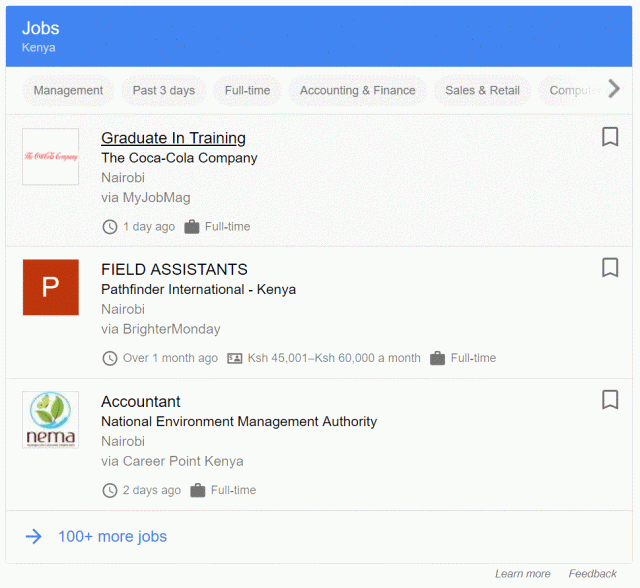
Task: Bookmark the Accountant job listing
Action: coord(610,399)
